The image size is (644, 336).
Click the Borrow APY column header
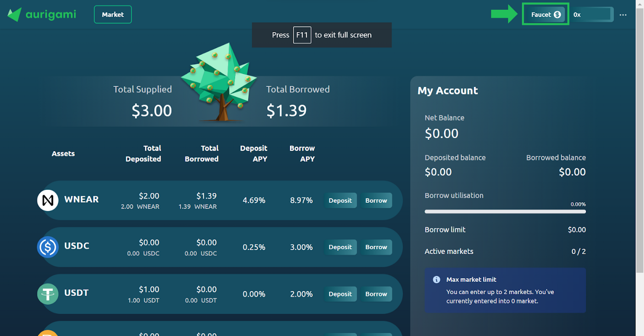click(x=302, y=154)
